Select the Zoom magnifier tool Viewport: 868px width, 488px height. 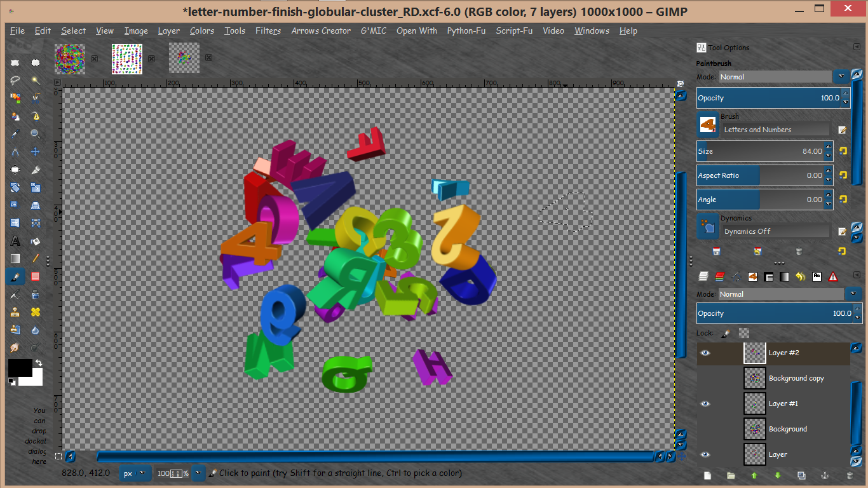click(x=36, y=134)
